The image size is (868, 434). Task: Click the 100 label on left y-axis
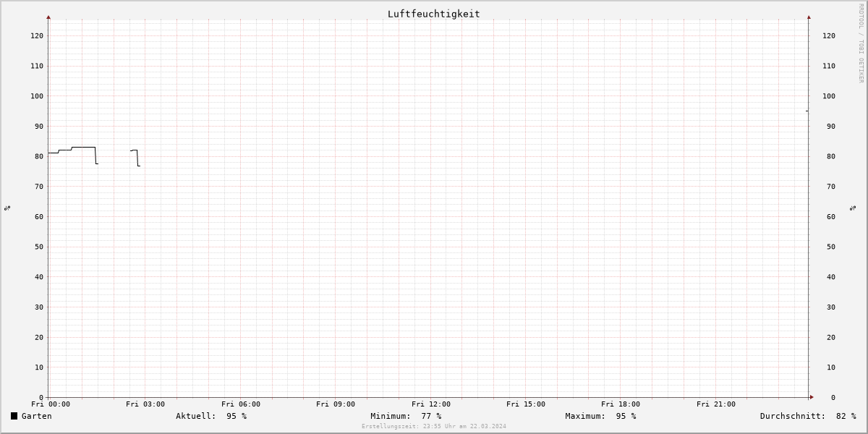click(36, 96)
